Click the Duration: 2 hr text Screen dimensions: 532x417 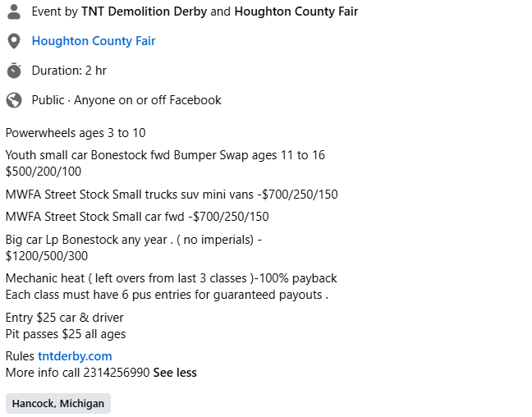tap(69, 71)
